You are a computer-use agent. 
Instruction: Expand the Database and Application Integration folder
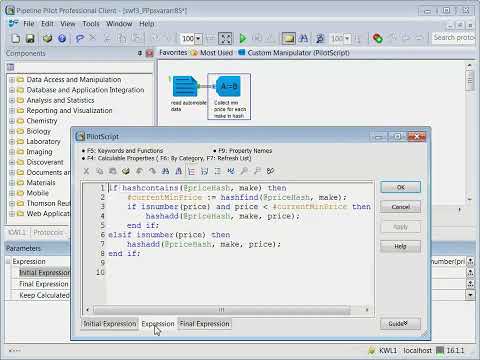click(x=12, y=90)
